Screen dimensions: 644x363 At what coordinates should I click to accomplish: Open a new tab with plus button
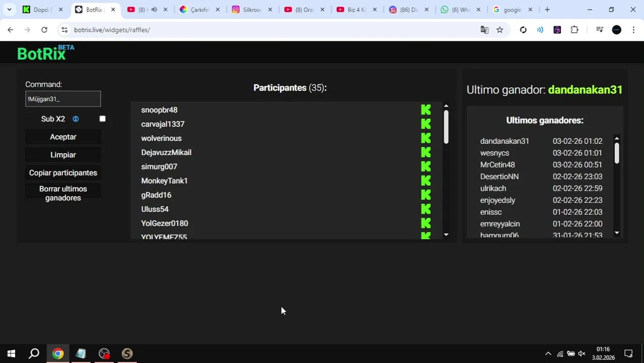[x=547, y=10]
